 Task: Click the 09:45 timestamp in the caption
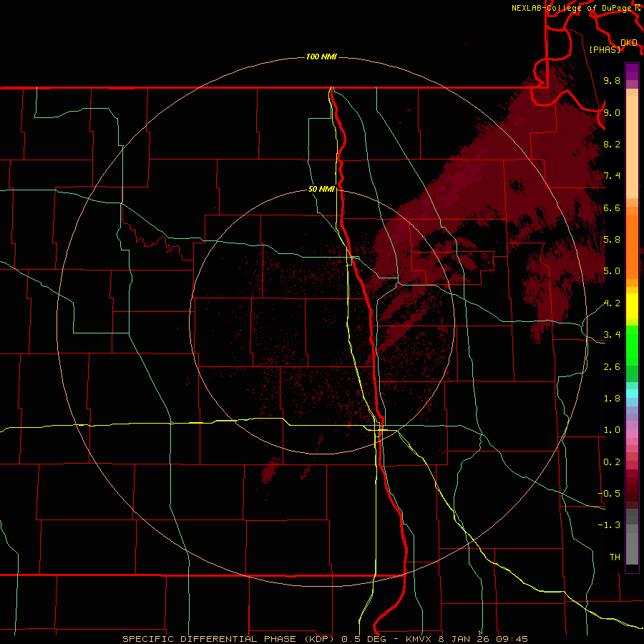click(512, 639)
